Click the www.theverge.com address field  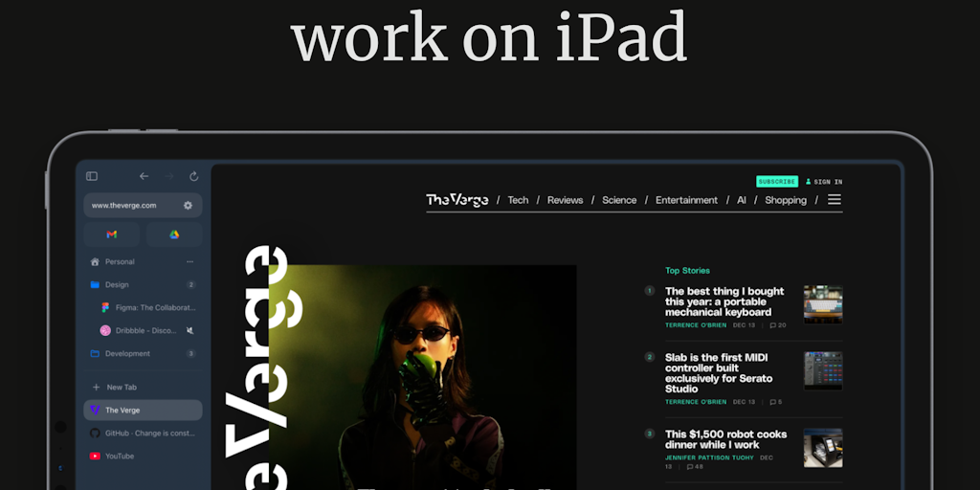(143, 205)
